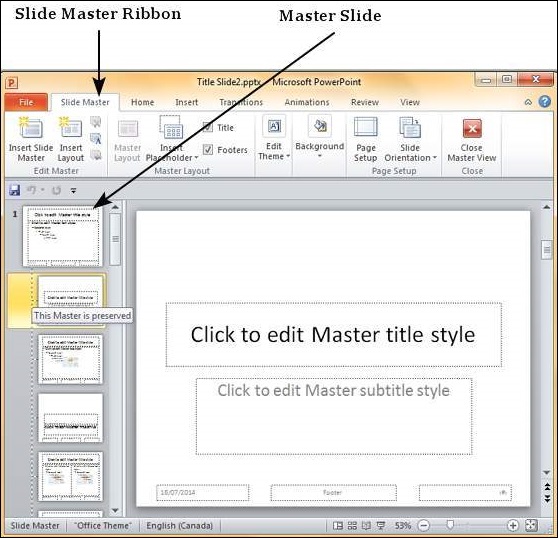This screenshot has height=538, width=558.
Task: Switch to the Review tab
Action: point(365,102)
